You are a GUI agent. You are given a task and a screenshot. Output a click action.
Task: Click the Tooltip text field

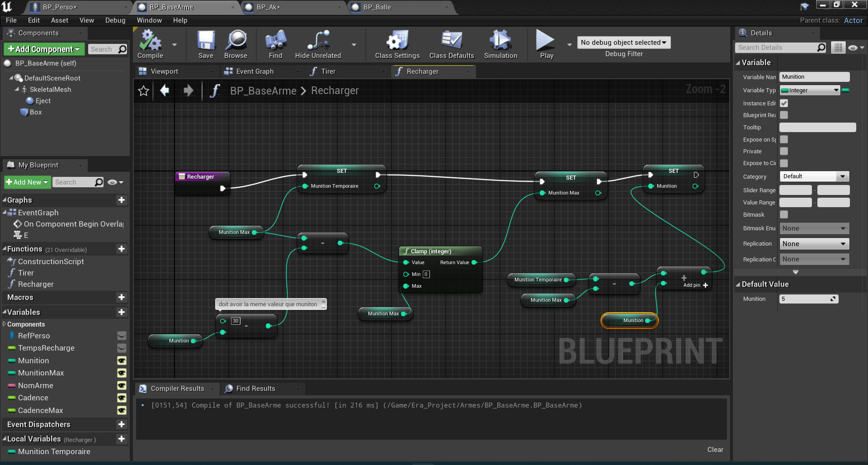tap(818, 128)
